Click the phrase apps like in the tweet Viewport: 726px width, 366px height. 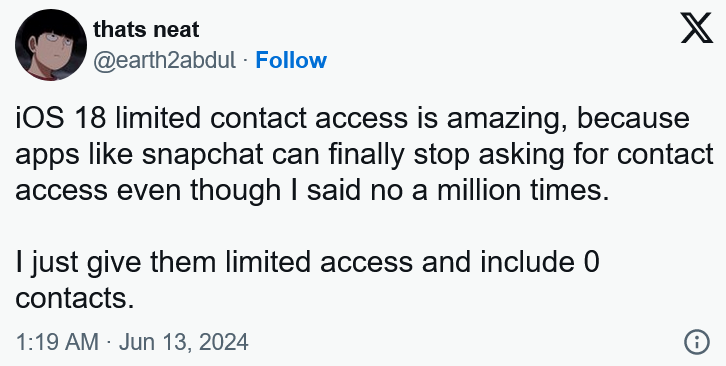[x=74, y=156]
